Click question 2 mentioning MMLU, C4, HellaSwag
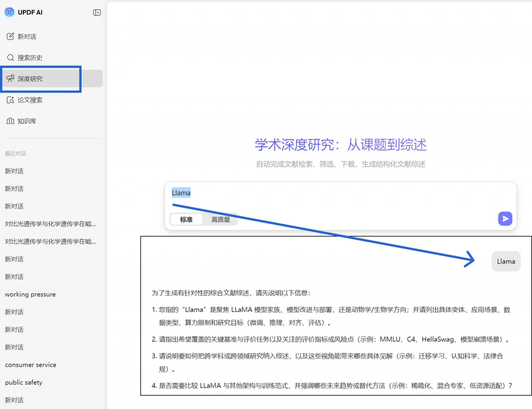The width and height of the screenshot is (532, 409). pyautogui.click(x=330, y=339)
